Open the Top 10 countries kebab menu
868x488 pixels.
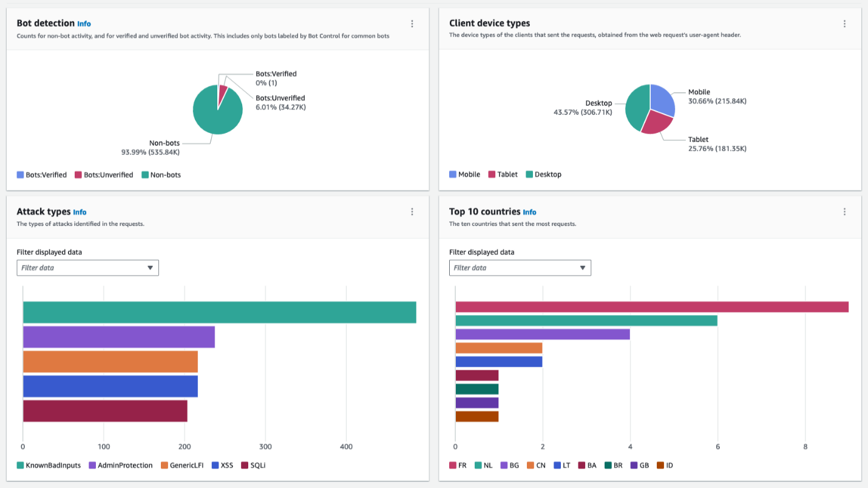tap(844, 211)
